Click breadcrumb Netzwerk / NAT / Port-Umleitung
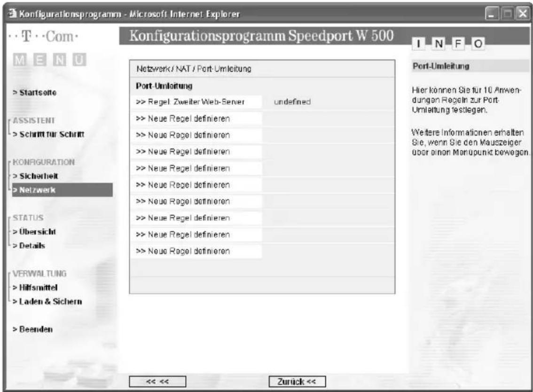 click(x=194, y=69)
